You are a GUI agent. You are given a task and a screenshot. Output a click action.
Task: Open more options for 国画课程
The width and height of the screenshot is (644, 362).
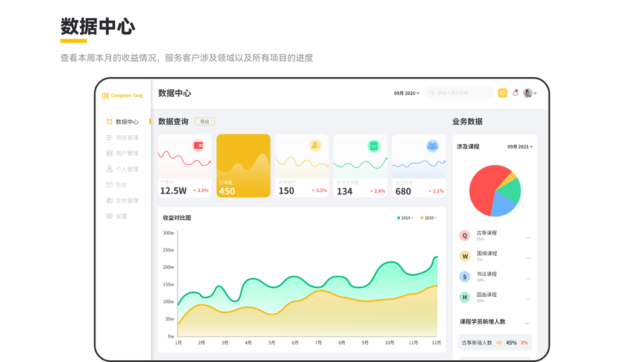529,299
